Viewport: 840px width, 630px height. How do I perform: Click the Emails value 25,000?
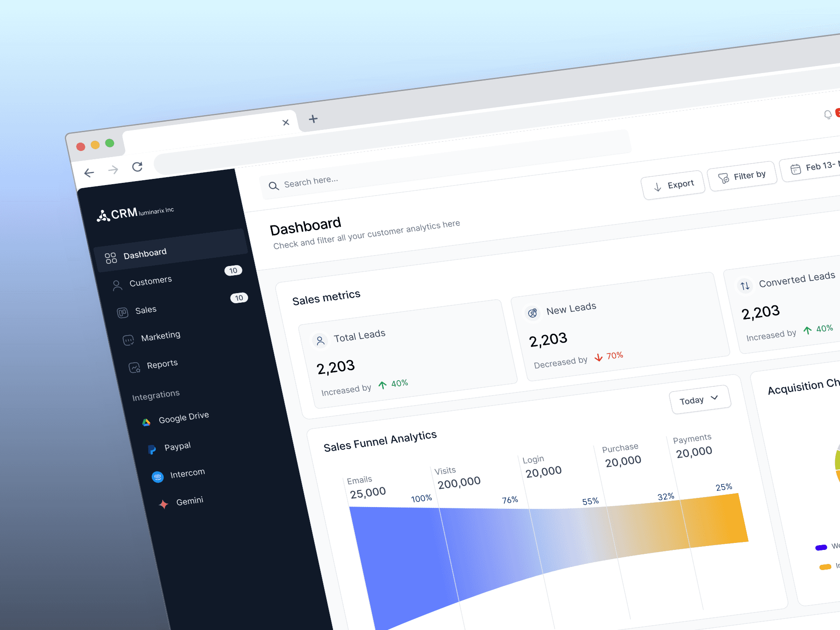(x=368, y=493)
